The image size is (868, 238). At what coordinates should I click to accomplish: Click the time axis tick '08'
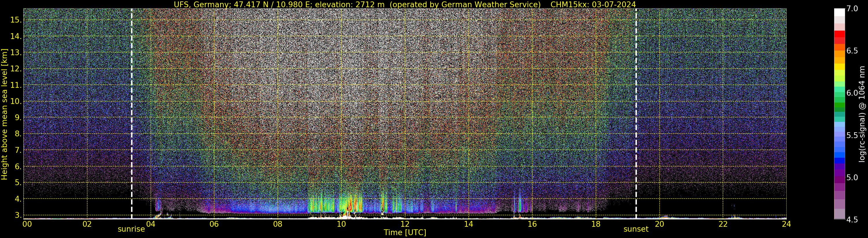278,224
